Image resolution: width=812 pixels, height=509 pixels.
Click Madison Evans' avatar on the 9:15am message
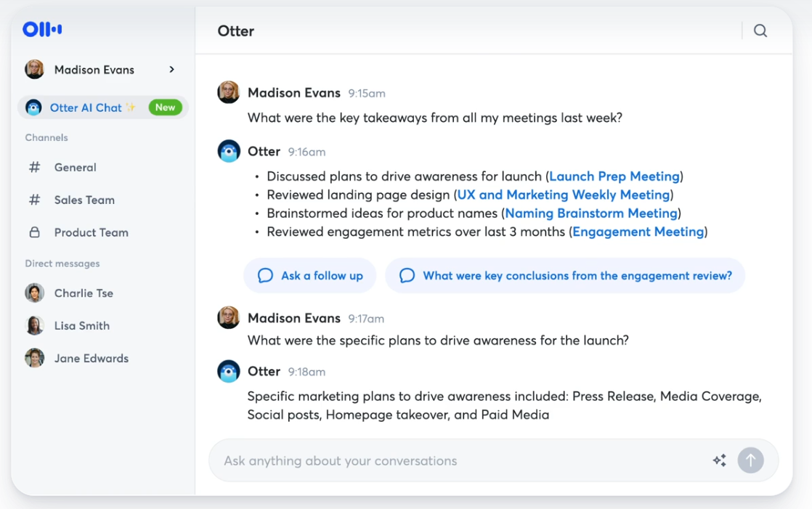click(x=228, y=92)
